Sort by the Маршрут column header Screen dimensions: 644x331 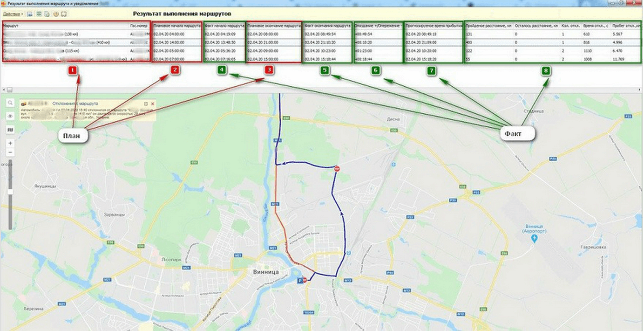(x=65, y=26)
